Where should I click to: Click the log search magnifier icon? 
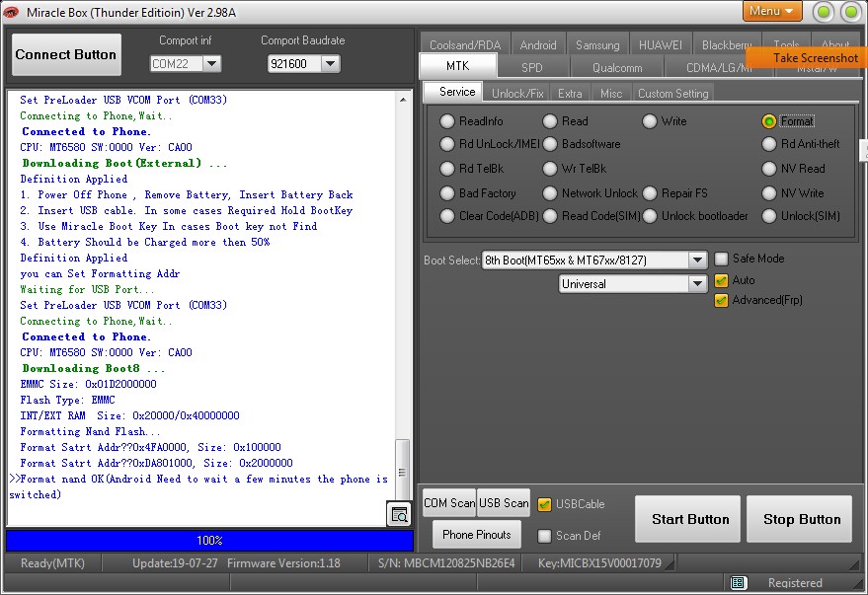399,514
